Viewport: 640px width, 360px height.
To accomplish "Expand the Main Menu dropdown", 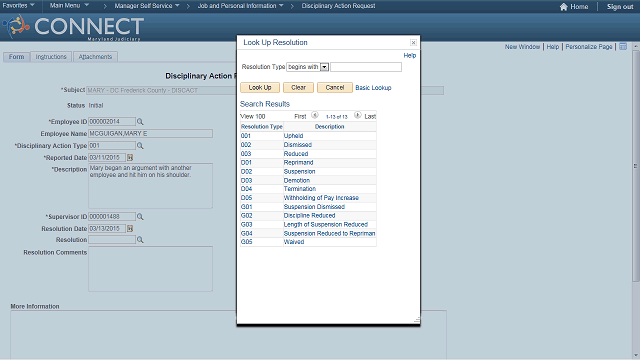I will coord(69,6).
